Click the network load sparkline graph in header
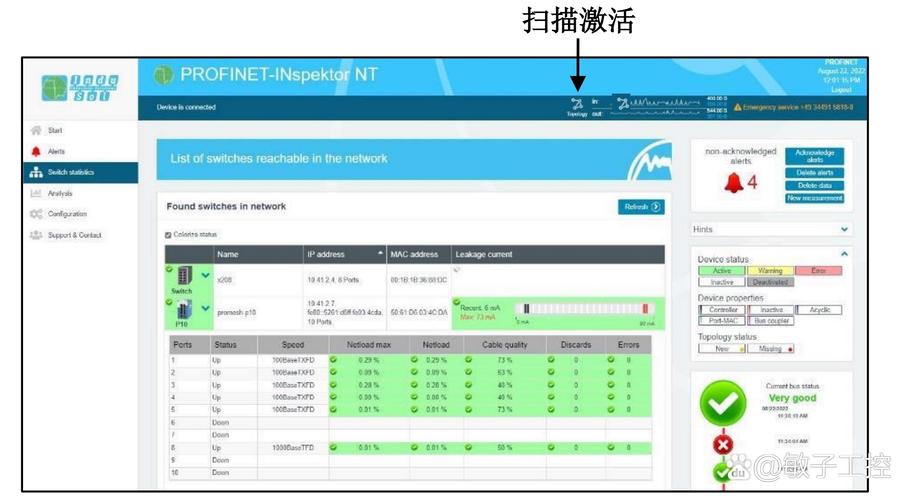 [x=666, y=106]
